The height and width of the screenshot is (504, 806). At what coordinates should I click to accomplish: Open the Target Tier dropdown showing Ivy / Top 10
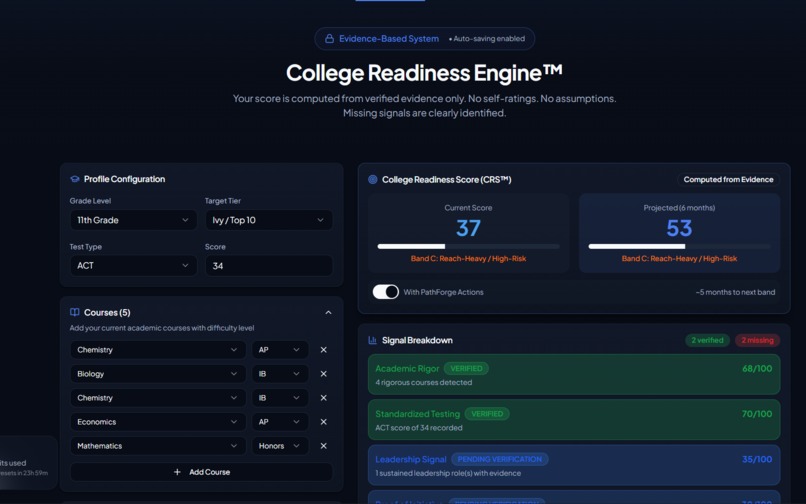point(269,220)
